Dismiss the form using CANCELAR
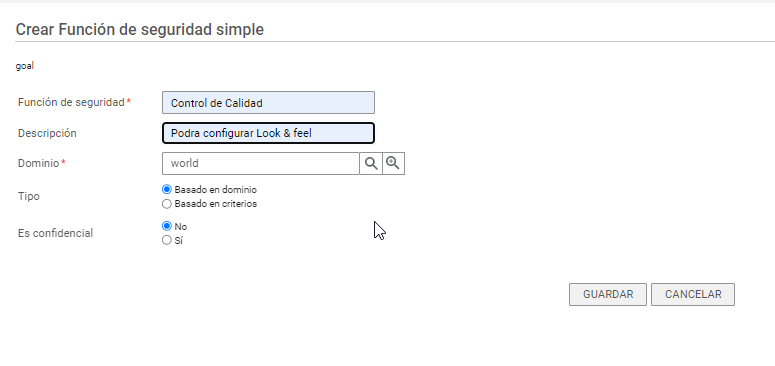 click(x=692, y=294)
